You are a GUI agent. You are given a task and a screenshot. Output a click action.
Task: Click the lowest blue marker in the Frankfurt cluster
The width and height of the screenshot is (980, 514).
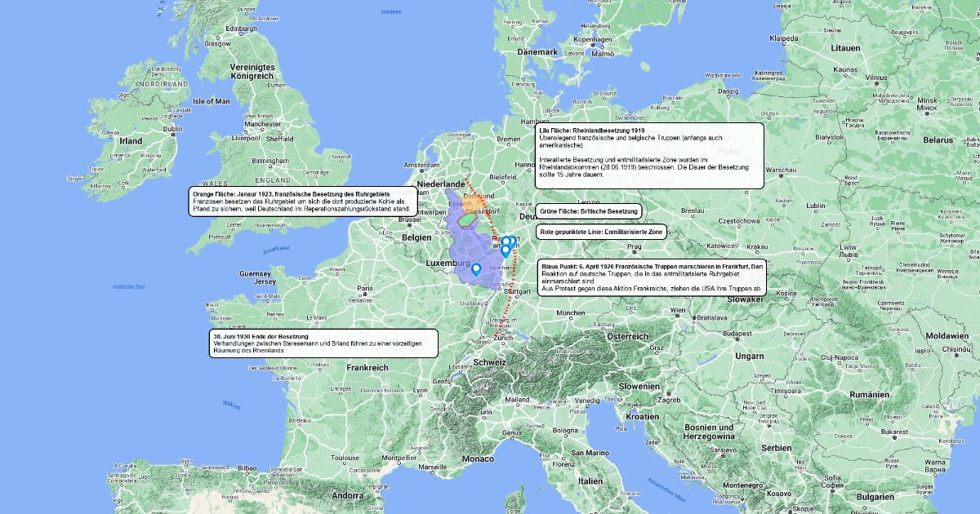(506, 251)
